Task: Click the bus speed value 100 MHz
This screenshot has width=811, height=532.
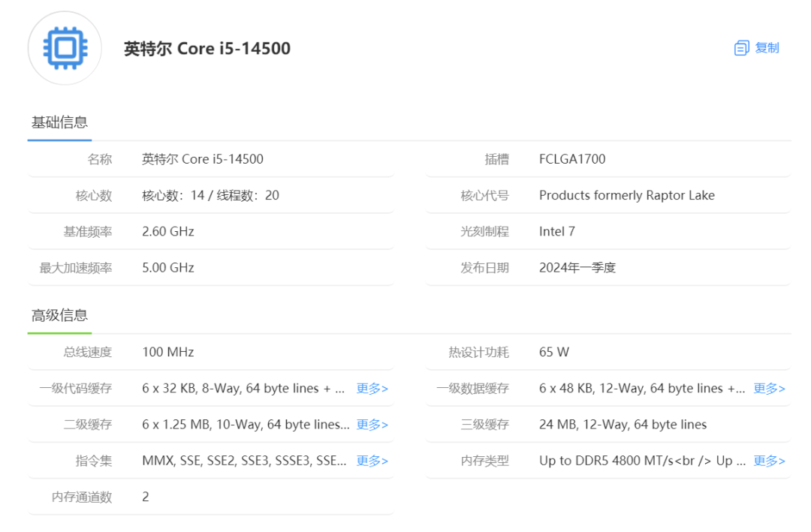Action: (168, 352)
